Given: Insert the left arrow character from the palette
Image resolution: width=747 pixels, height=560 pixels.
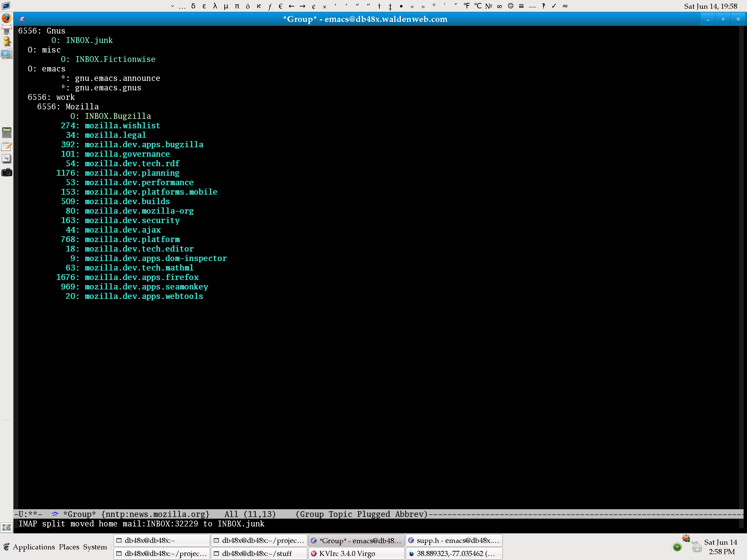Looking at the screenshot, I should point(291,6).
